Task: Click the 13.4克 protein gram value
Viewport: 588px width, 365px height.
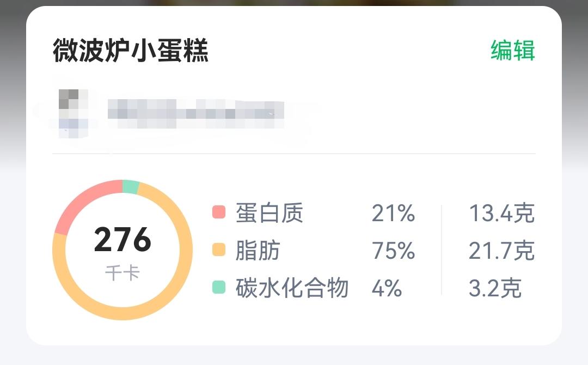Action: (503, 214)
